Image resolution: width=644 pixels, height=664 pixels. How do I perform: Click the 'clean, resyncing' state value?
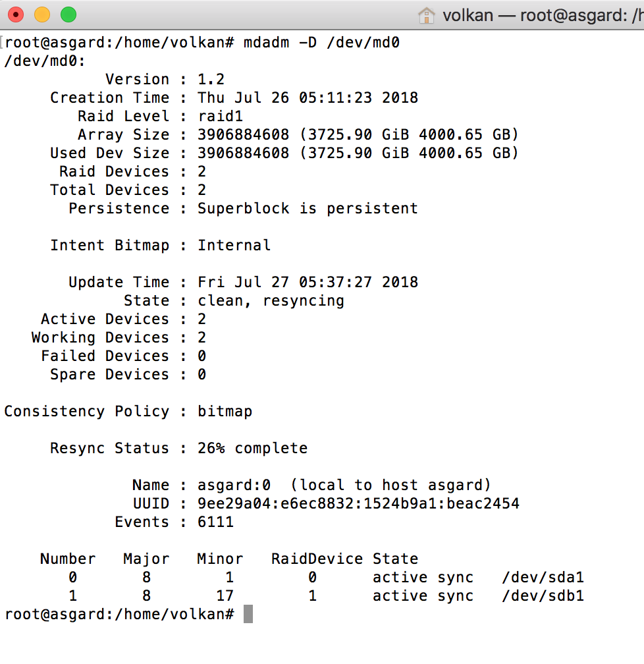coord(271,301)
